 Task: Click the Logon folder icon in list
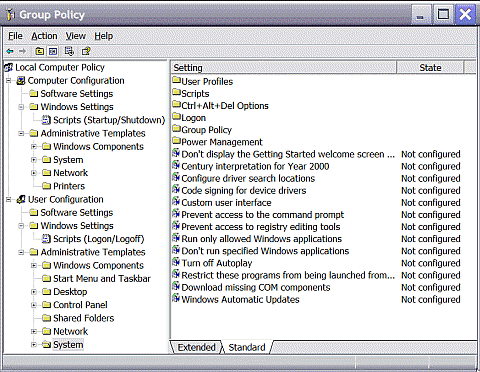[x=176, y=117]
